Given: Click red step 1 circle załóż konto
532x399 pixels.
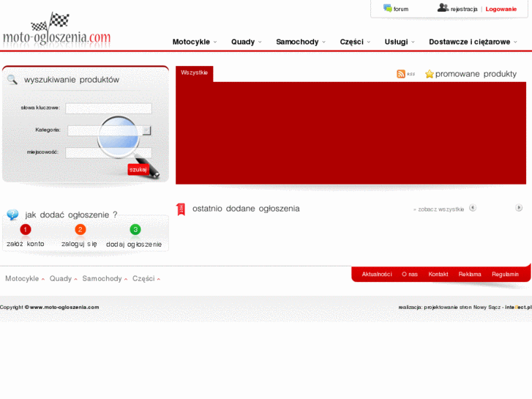Looking at the screenshot, I should tap(26, 230).
